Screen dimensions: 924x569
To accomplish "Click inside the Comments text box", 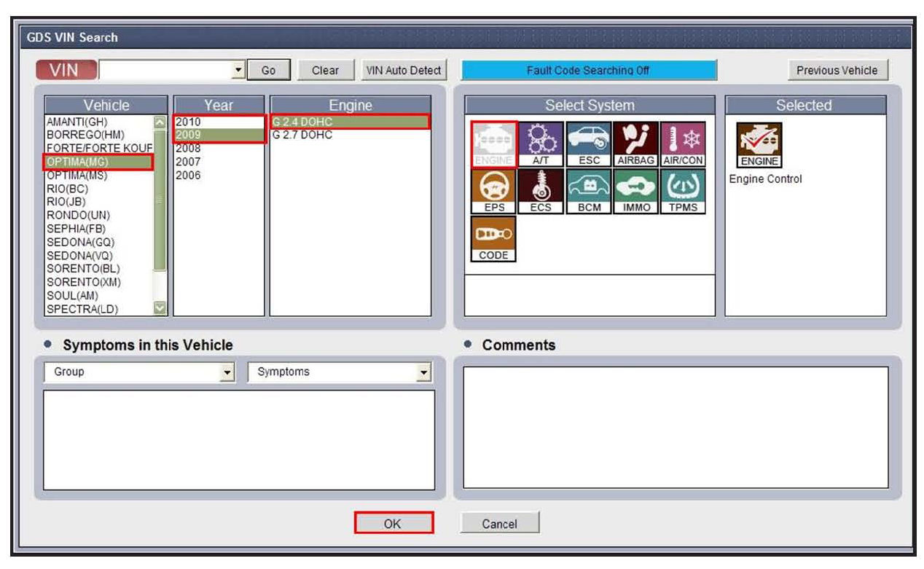I will point(676,427).
